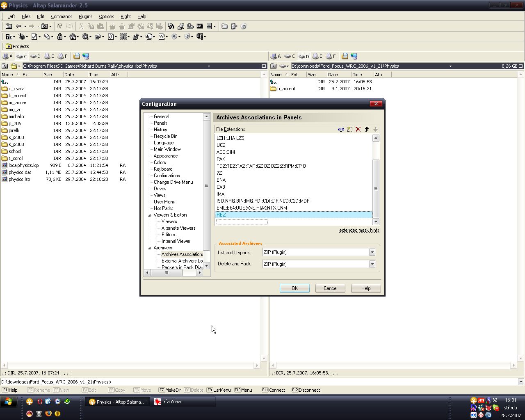Click the command line input field
The height and width of the screenshot is (420, 525).
point(315,382)
